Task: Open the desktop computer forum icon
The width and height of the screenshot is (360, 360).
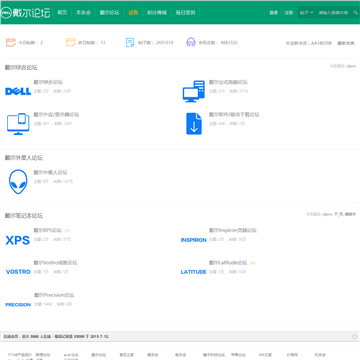Action: (194, 91)
